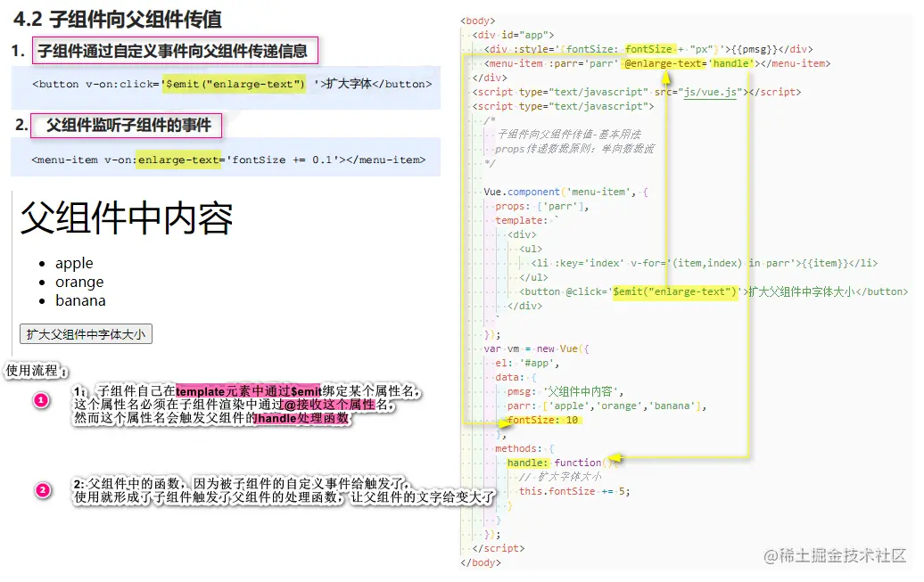Click the large 父组件中内容 text
The width and height of the screenshot is (924, 582).
127,218
